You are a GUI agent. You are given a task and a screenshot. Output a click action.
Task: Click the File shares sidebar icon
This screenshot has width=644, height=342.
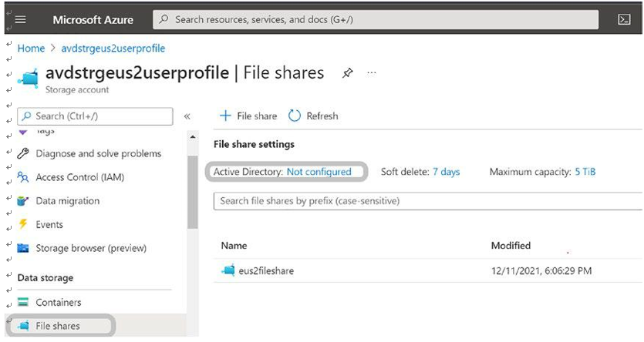(24, 326)
